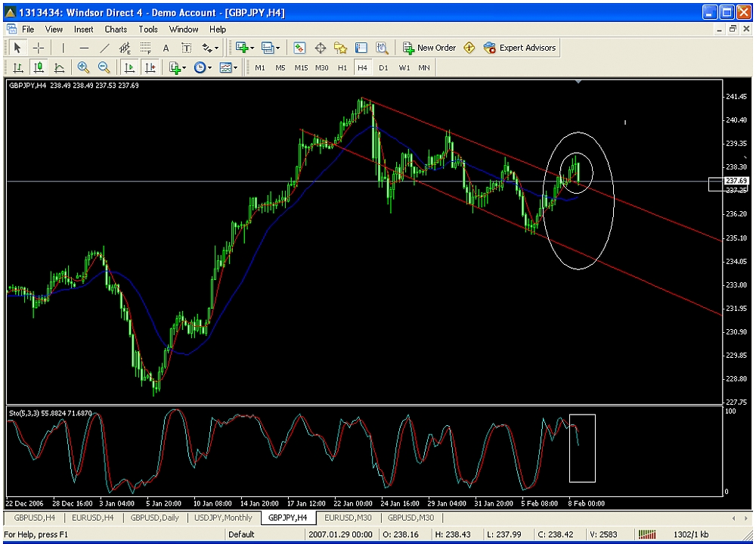Open the MetaEditor diamond icon

[x=469, y=48]
